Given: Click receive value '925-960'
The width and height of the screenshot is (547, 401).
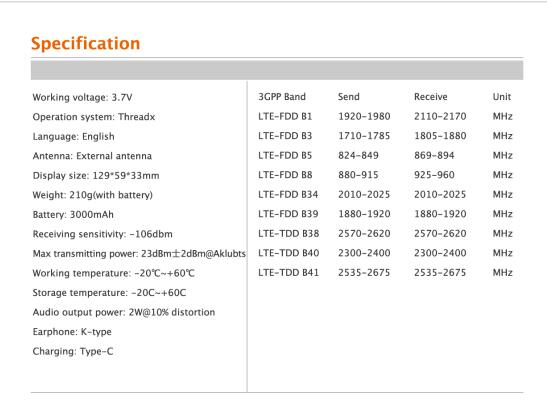Looking at the screenshot, I should point(434,175).
